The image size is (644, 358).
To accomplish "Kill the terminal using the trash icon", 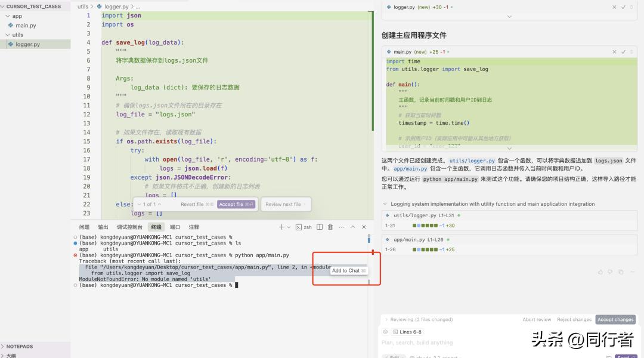I will click(x=331, y=227).
